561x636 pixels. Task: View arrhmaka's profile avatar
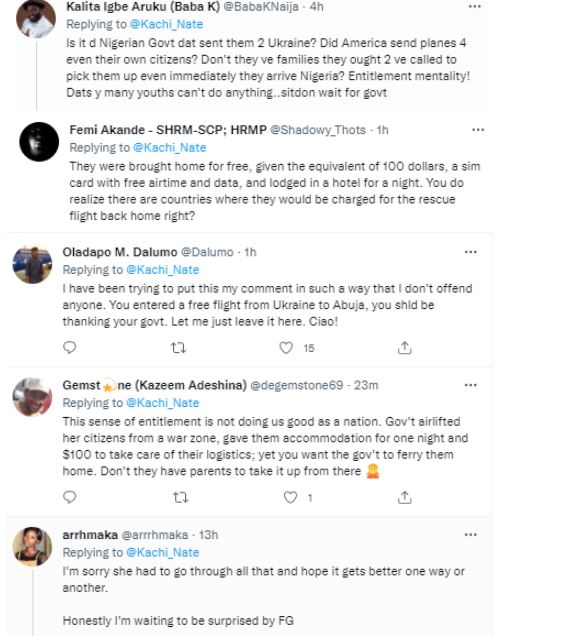[x=32, y=546]
